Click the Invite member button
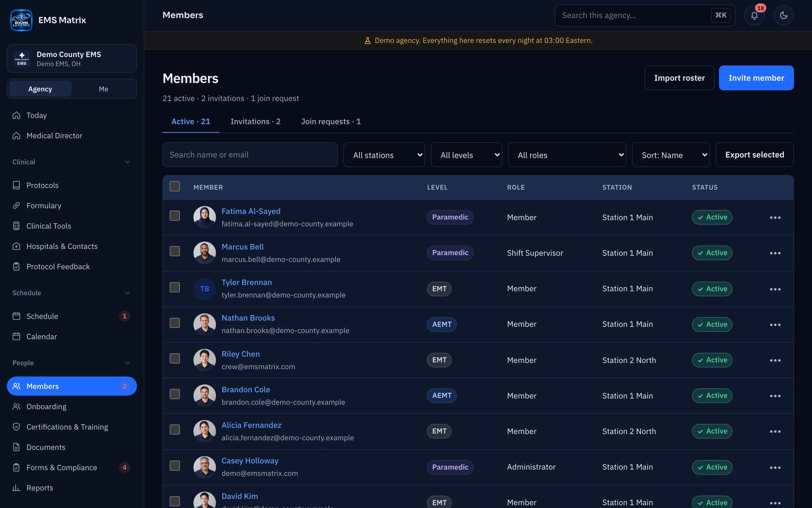 (756, 78)
